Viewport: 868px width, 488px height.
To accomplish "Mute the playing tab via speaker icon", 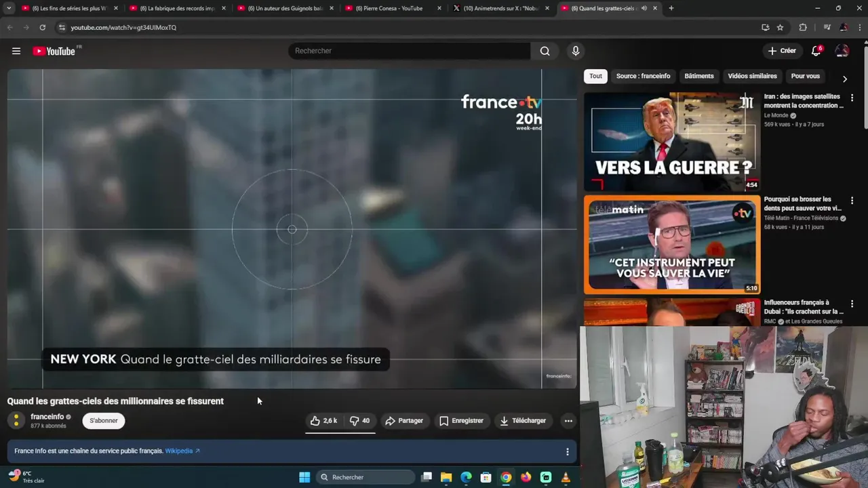I will click(644, 8).
